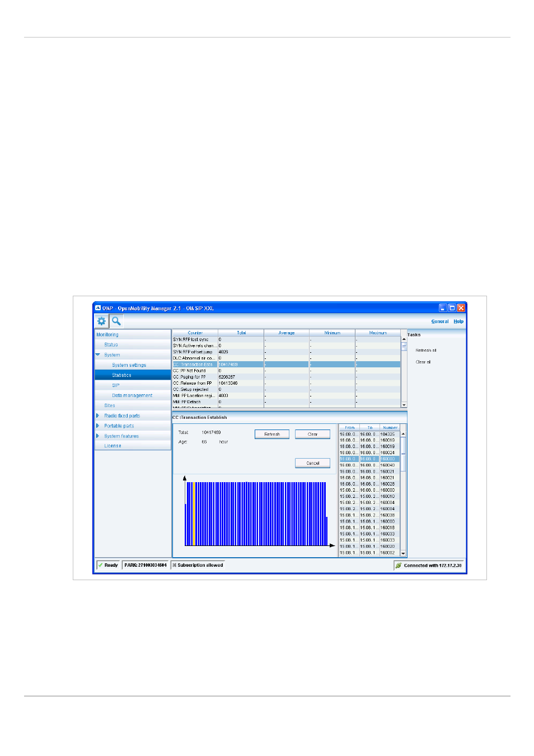Select the SYN:RFP offset jump row

(x=286, y=352)
